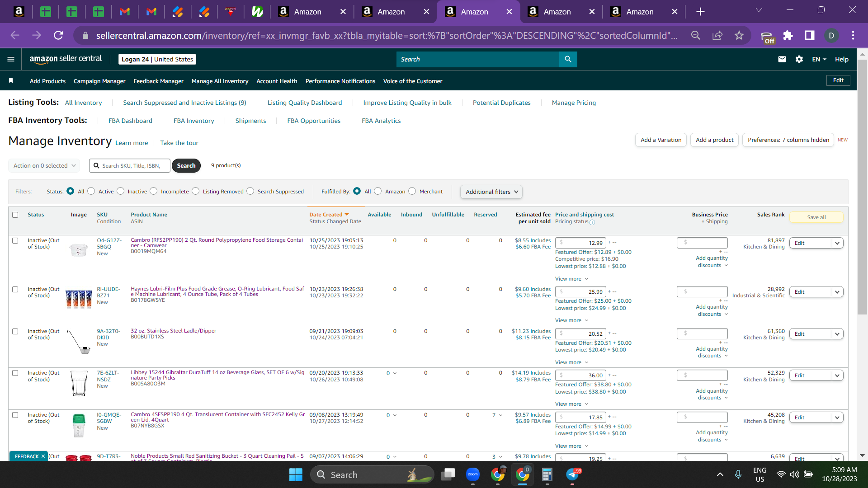Open the browser zoom magnifier icon
Viewport: 868px width, 488px height.
coord(696,35)
